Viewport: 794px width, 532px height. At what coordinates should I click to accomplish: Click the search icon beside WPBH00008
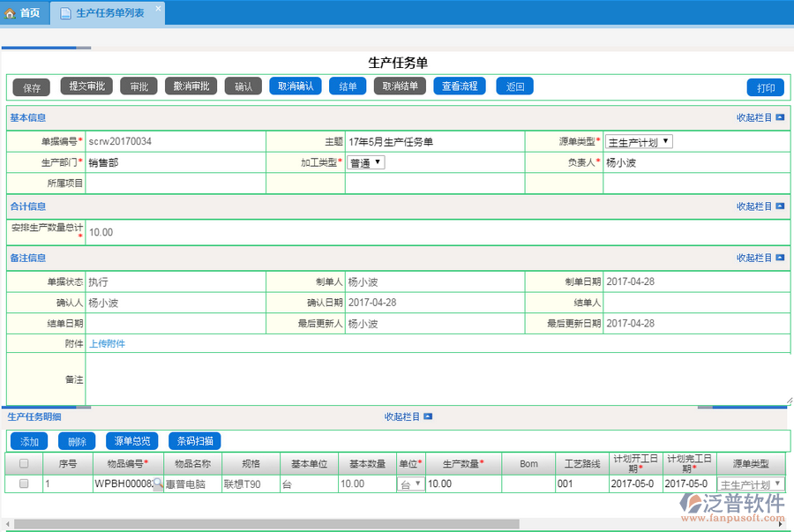(158, 484)
